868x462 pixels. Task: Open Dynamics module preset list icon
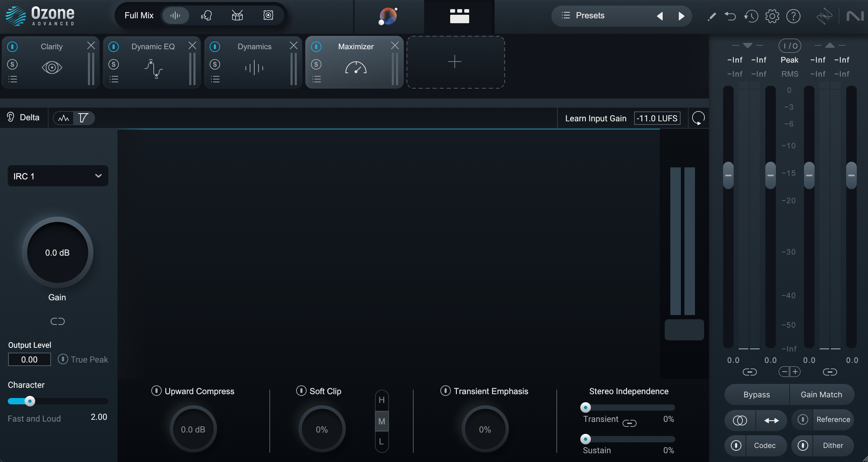click(215, 79)
